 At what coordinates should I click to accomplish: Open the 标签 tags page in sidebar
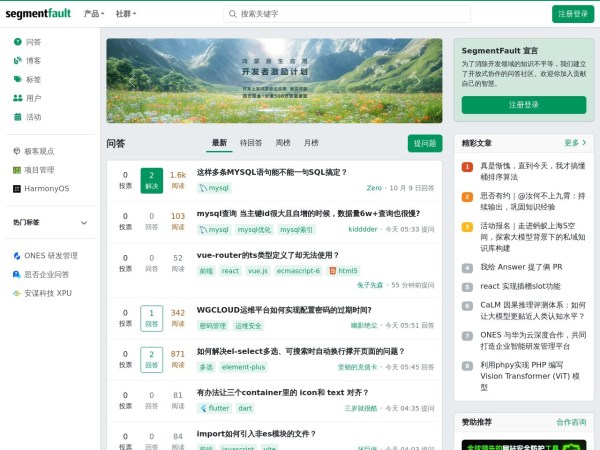(33, 80)
